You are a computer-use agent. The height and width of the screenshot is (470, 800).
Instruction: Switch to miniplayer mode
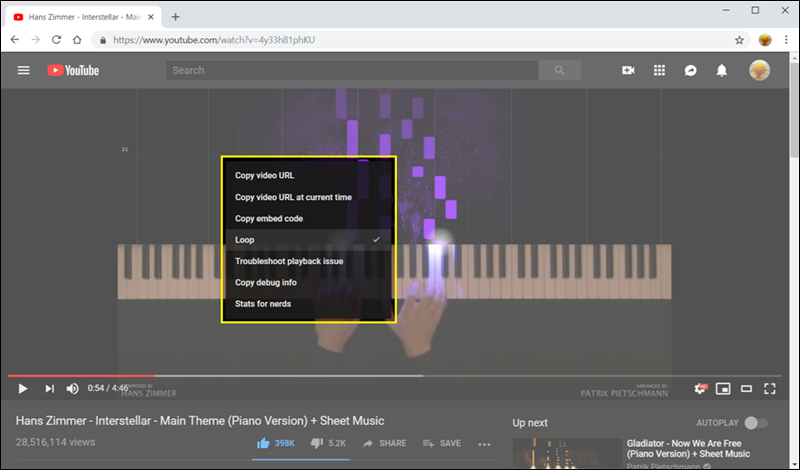[x=723, y=389]
